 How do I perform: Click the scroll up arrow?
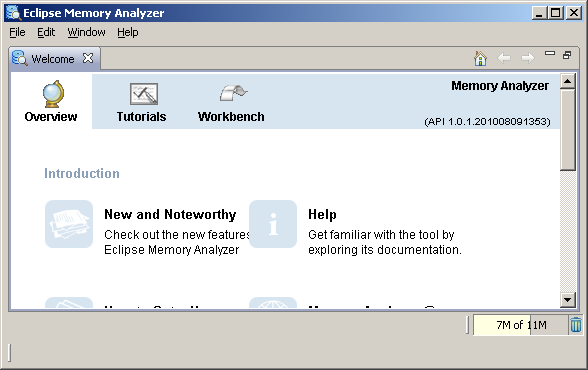(567, 81)
